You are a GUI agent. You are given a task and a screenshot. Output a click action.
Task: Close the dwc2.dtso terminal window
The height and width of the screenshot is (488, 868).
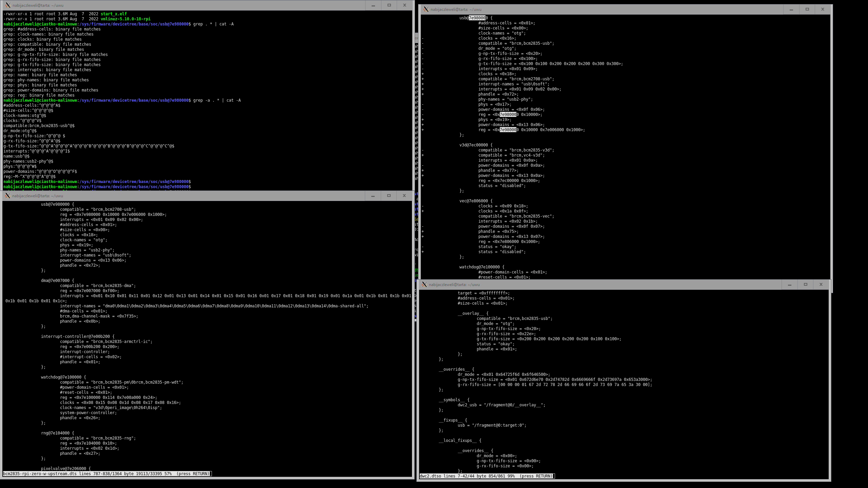[821, 285]
